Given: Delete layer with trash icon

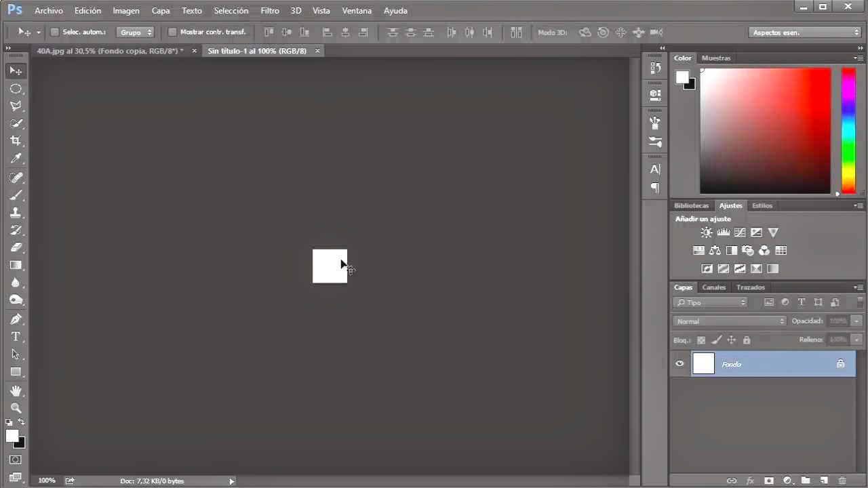Looking at the screenshot, I should point(842,481).
